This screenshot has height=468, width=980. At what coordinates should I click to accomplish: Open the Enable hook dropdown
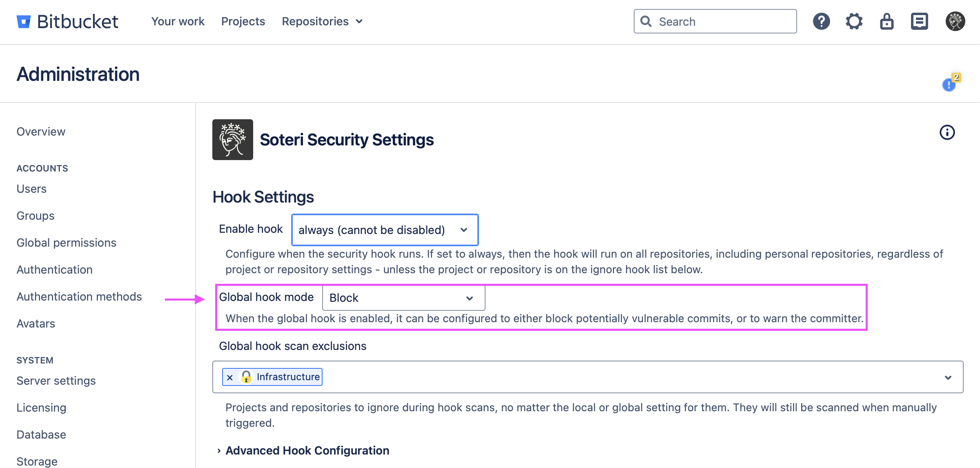pyautogui.click(x=385, y=230)
